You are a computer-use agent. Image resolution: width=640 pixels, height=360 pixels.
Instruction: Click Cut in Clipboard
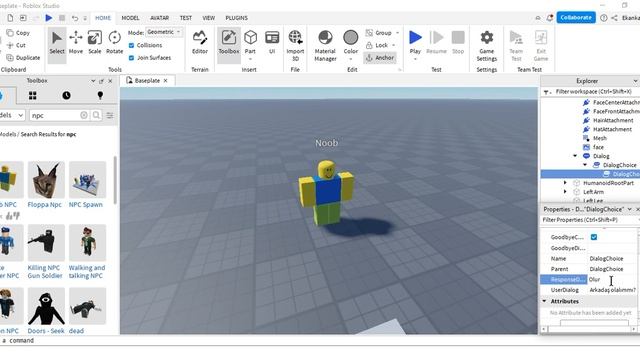coord(16,45)
